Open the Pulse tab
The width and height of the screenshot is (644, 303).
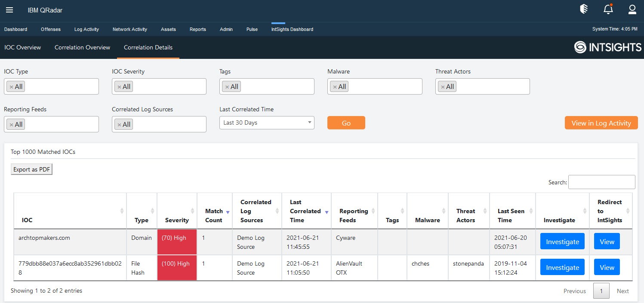point(252,29)
